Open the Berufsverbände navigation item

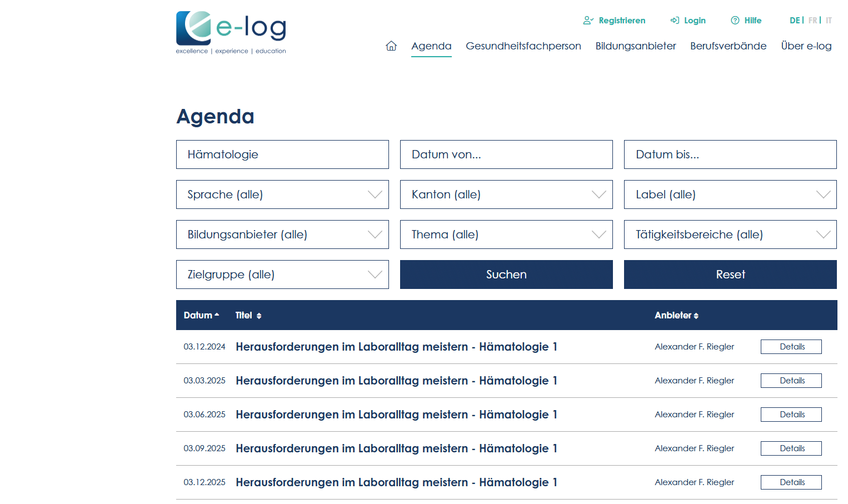pyautogui.click(x=728, y=46)
